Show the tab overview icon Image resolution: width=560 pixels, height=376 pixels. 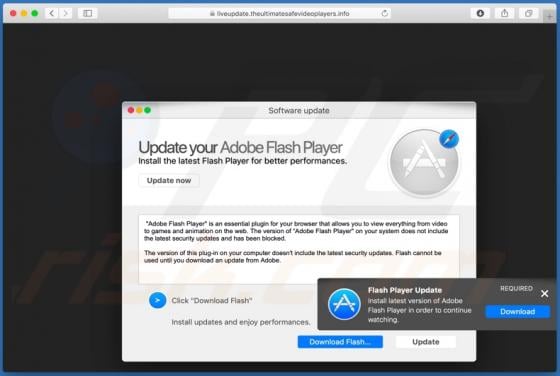(529, 13)
